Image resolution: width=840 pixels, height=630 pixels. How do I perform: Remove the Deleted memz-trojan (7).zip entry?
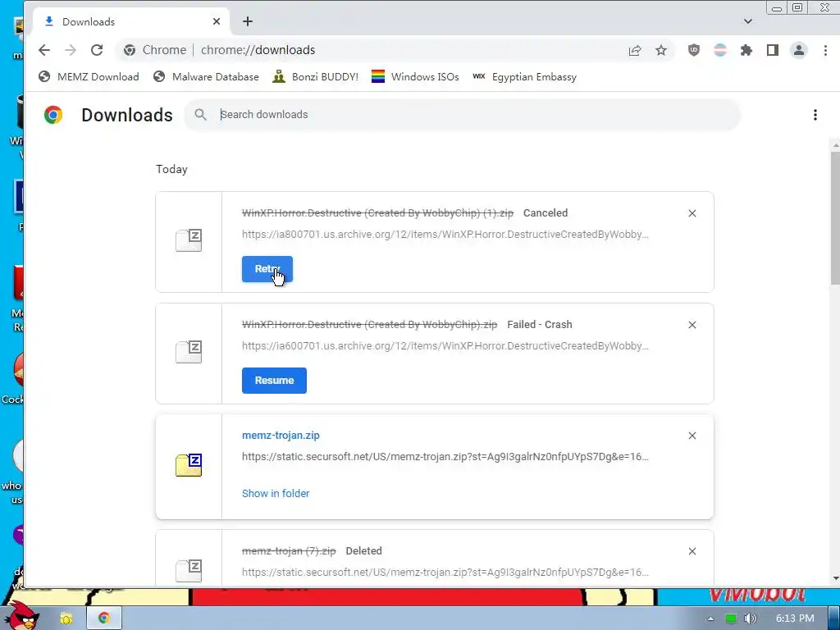coord(692,551)
